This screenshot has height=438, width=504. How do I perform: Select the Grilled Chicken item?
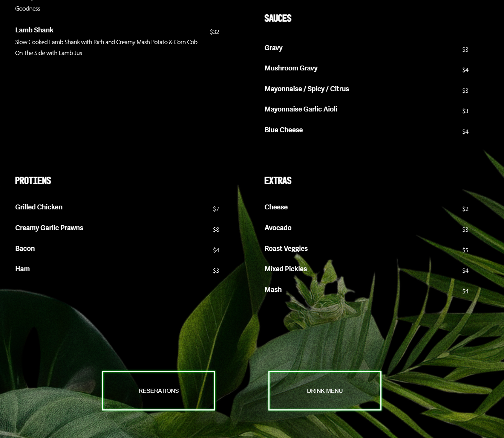pyautogui.click(x=39, y=207)
